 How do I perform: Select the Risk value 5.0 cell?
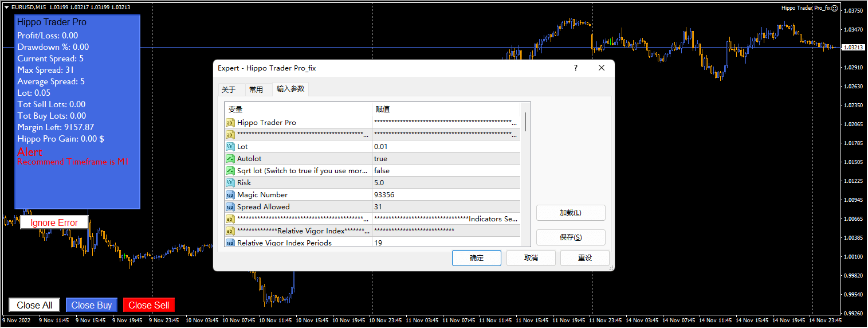point(446,183)
